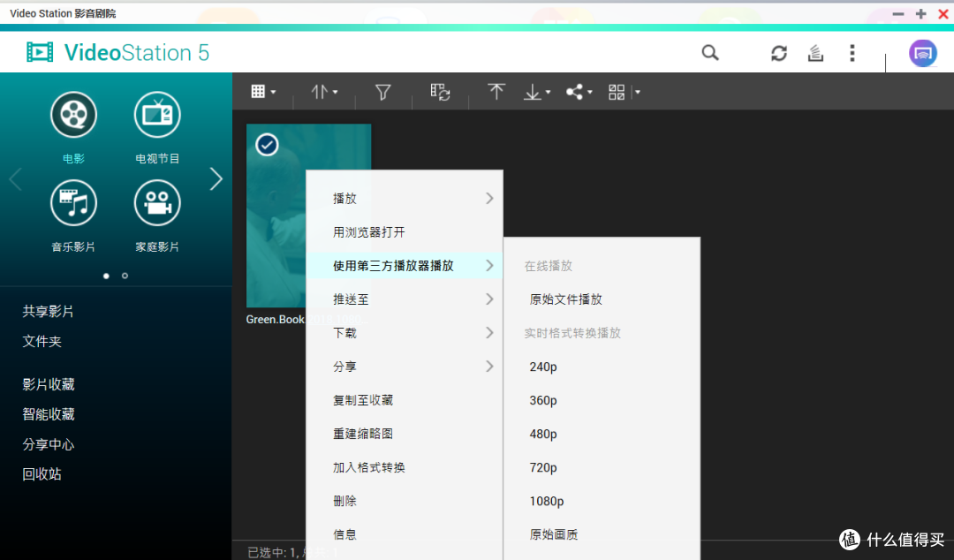Select the 家庭影片 home video icon
Image resolution: width=954 pixels, height=560 pixels.
(157, 202)
